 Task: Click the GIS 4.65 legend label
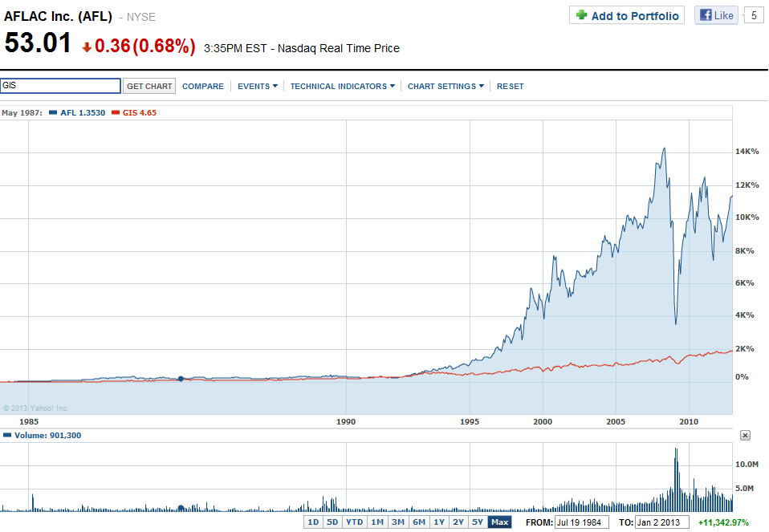pyautogui.click(x=140, y=113)
